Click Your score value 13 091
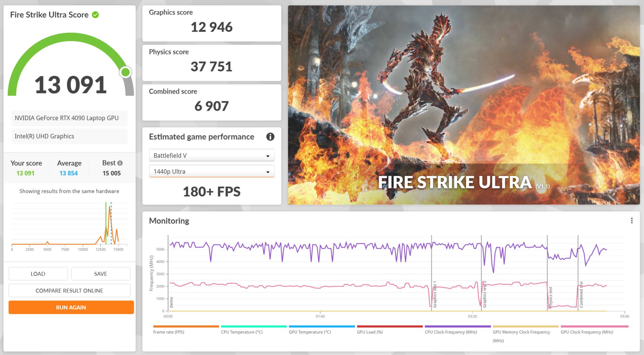644x355 pixels. click(25, 173)
